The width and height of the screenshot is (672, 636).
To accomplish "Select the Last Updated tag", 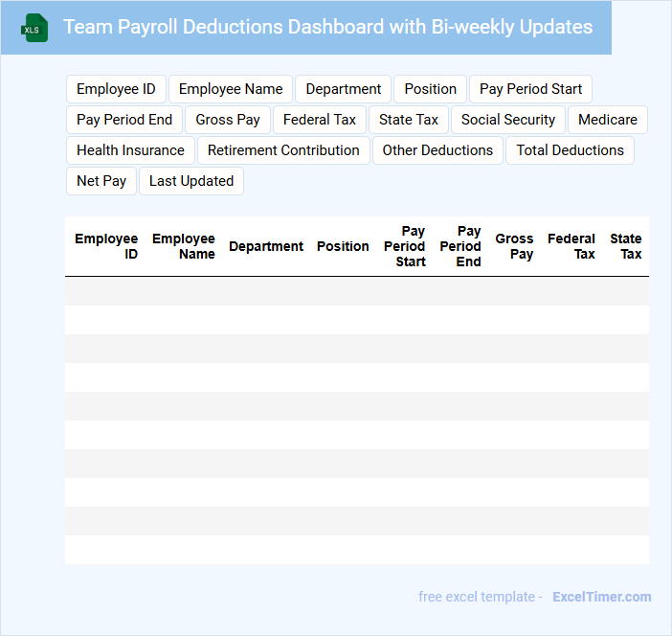I will pyautogui.click(x=191, y=181).
